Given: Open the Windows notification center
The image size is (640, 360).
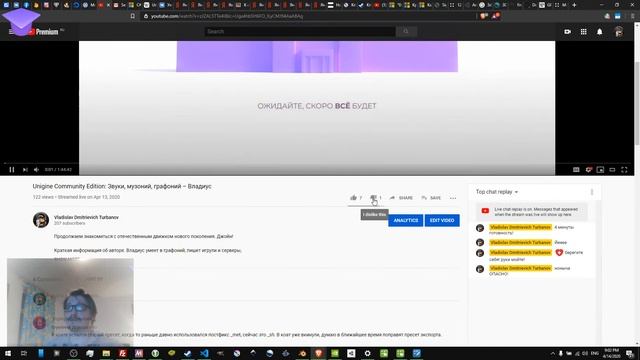Looking at the screenshot, I should [x=630, y=353].
